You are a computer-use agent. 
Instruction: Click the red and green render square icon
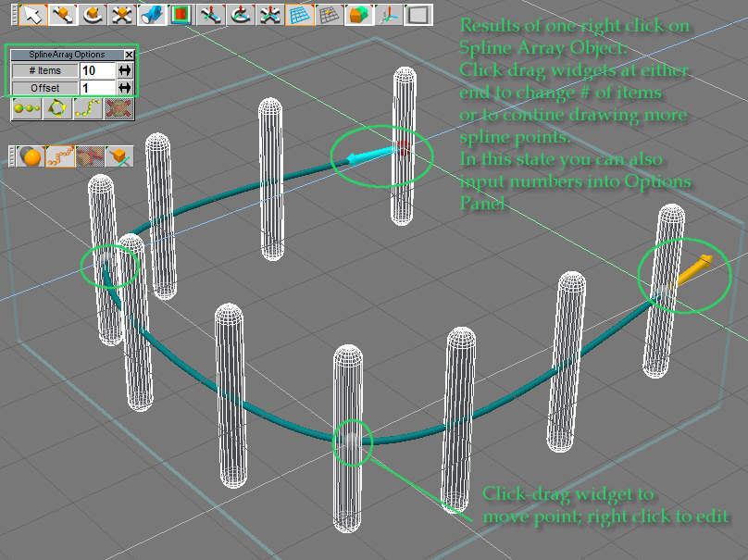click(180, 14)
